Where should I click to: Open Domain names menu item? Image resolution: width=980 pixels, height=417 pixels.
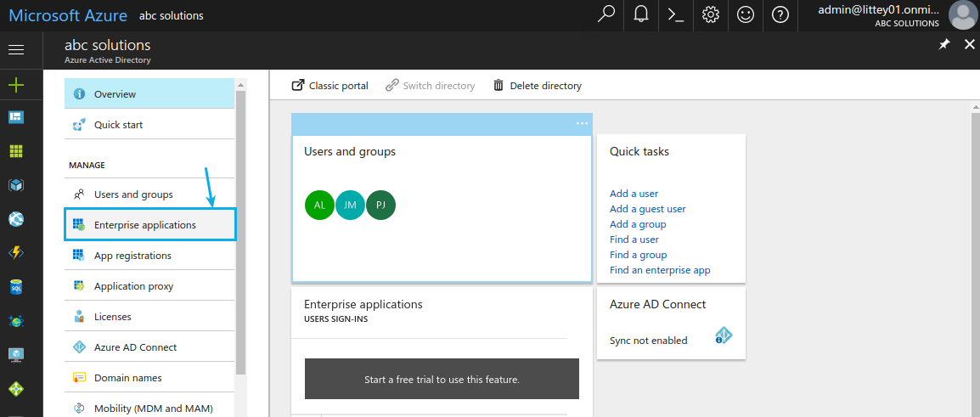tap(149, 378)
